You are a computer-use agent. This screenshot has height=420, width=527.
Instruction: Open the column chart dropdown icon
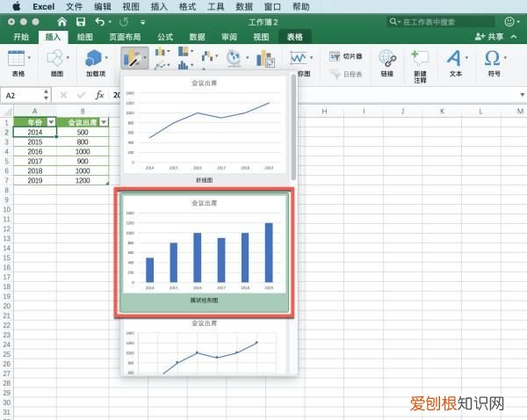pos(161,52)
